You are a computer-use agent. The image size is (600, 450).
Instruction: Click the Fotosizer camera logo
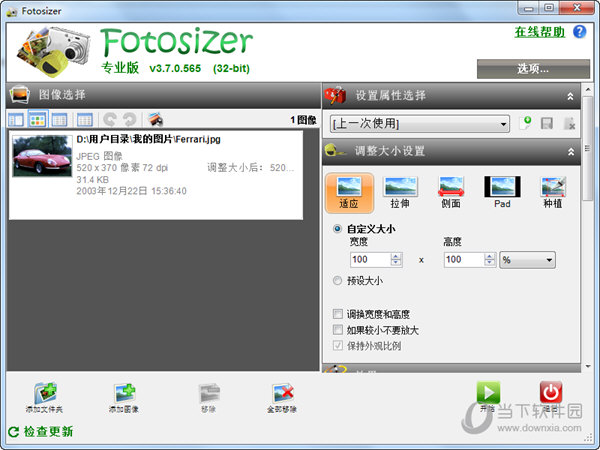pos(54,51)
